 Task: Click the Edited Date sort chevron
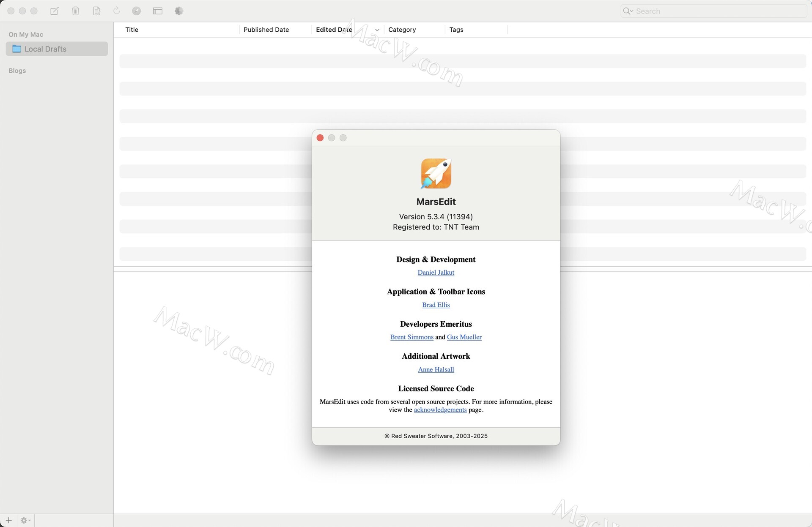[377, 30]
